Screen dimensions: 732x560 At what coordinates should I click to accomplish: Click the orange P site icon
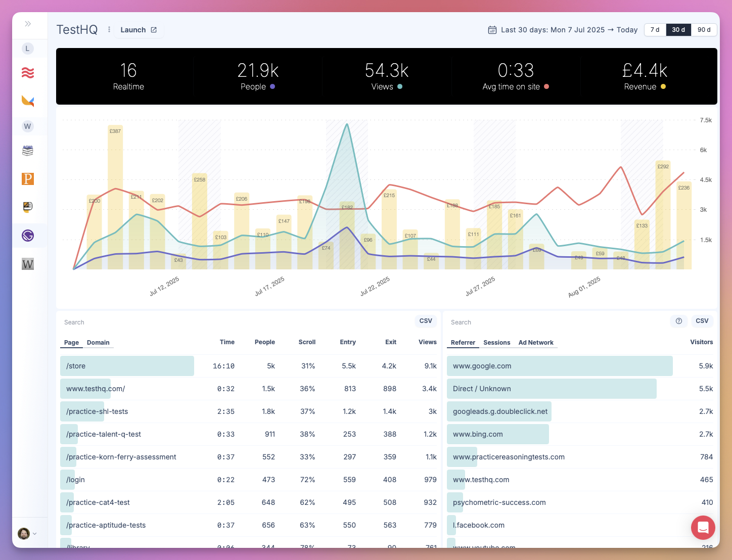(x=27, y=178)
